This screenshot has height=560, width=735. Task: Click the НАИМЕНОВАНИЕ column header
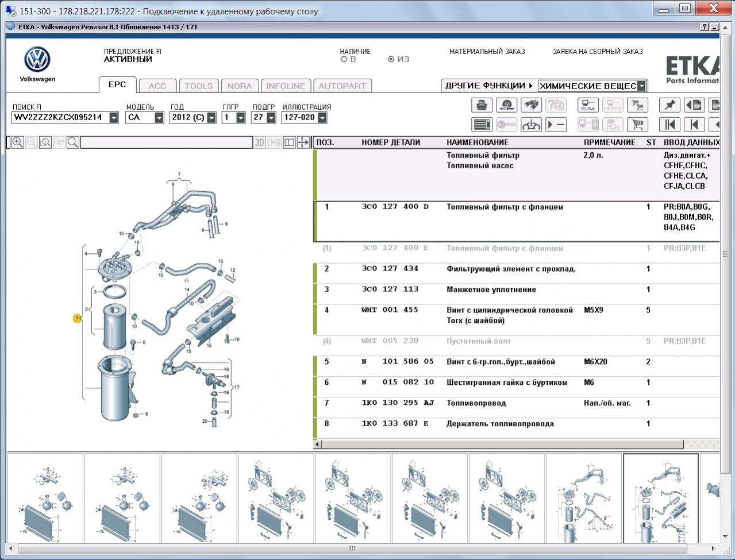click(478, 142)
